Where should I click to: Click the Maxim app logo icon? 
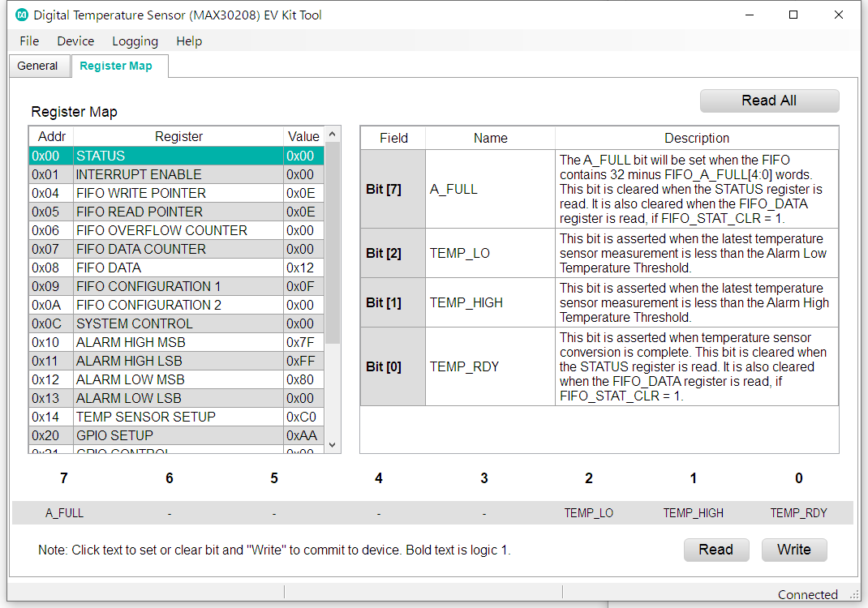(x=22, y=15)
